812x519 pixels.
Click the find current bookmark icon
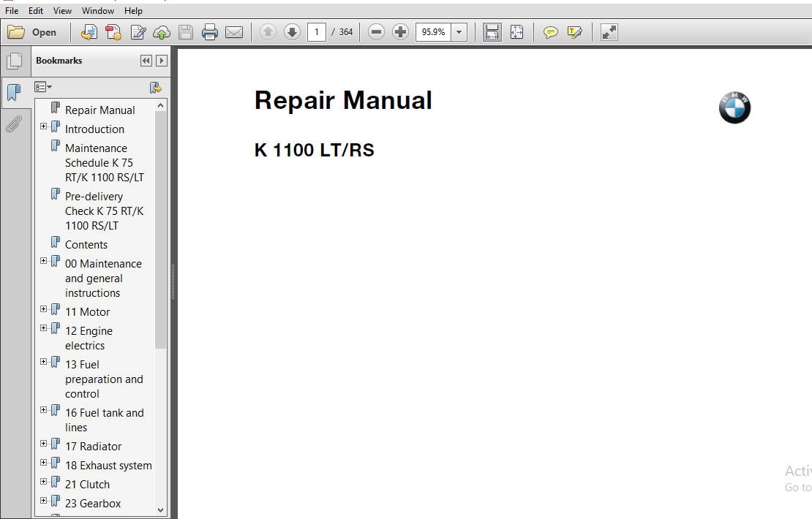coord(155,88)
